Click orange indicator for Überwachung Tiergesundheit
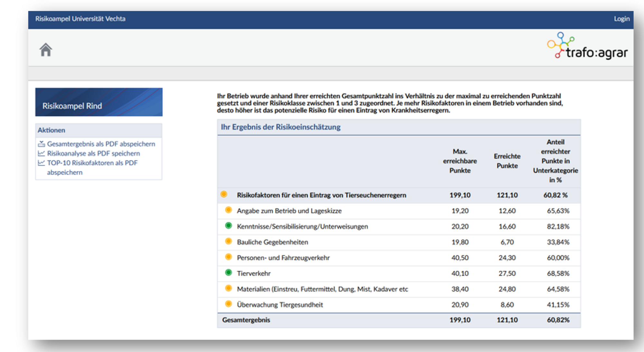The image size is (644, 352). [x=228, y=304]
